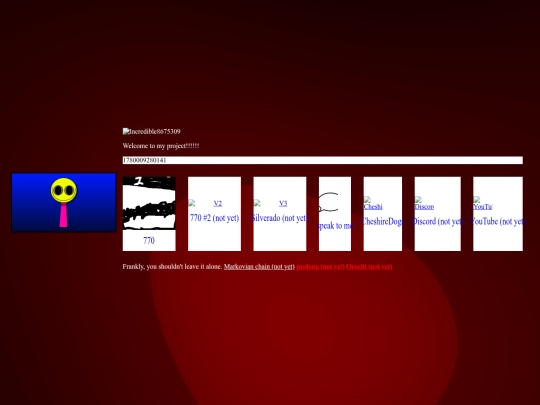540x405 pixels.
Task: Click the text Frankly, you shouldn't leave it alone.
Action: click(x=173, y=267)
